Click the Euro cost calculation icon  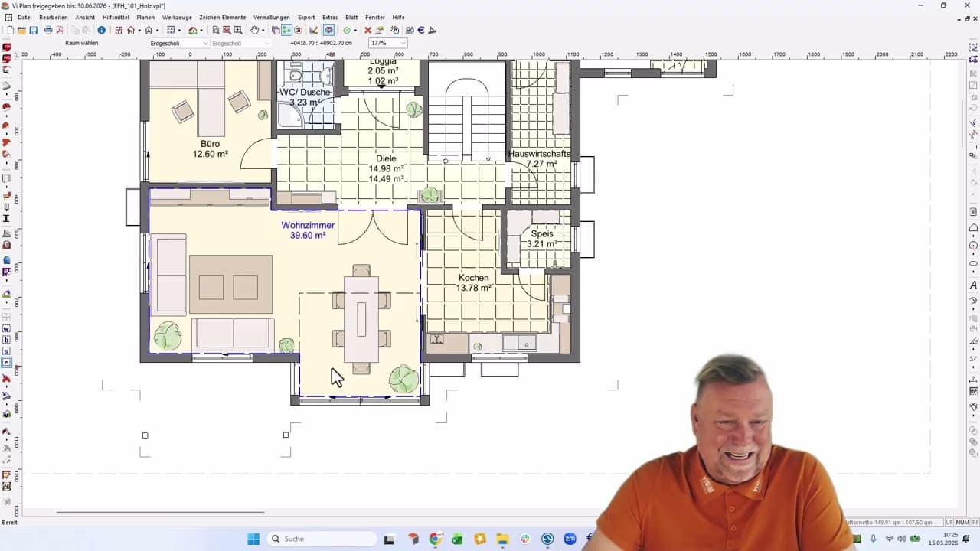(x=421, y=31)
